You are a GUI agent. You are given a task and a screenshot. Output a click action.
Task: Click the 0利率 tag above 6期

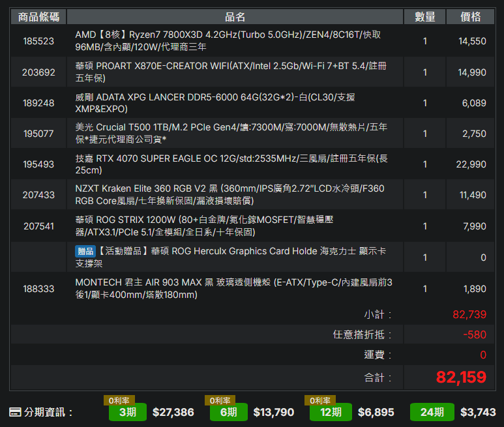220,400
